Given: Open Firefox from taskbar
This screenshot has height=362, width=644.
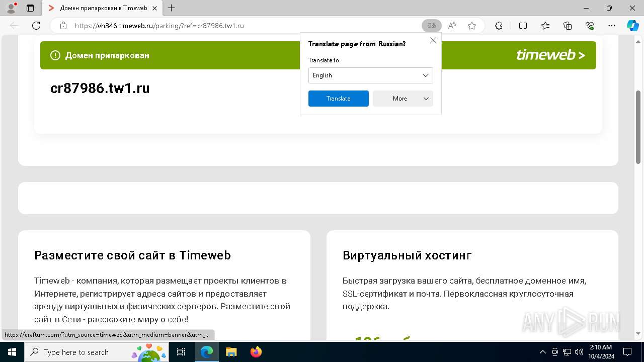Looking at the screenshot, I should tap(256, 352).
